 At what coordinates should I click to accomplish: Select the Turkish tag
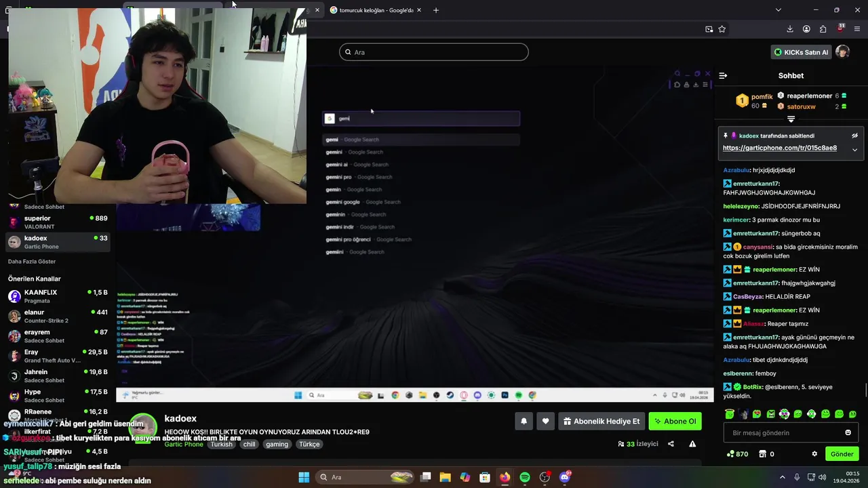(221, 444)
